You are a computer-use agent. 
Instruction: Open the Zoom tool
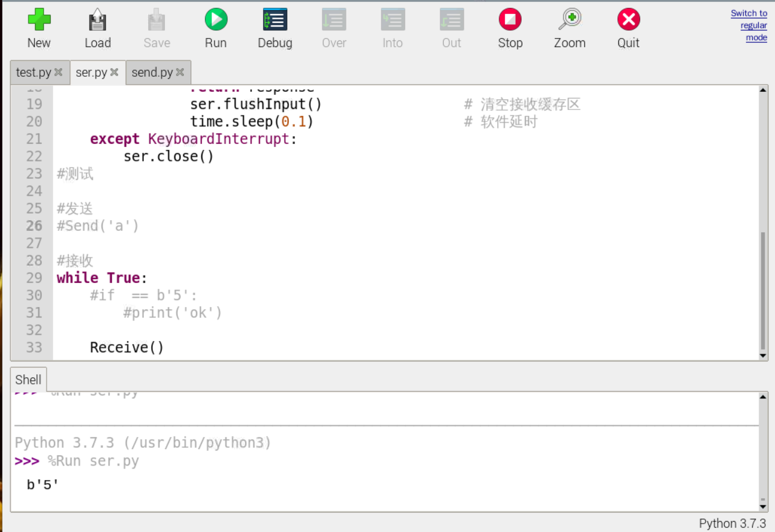pyautogui.click(x=569, y=19)
